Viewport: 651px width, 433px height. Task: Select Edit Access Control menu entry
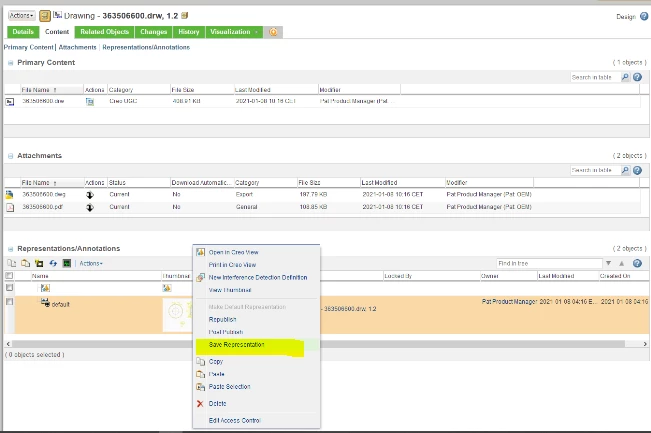pos(235,421)
